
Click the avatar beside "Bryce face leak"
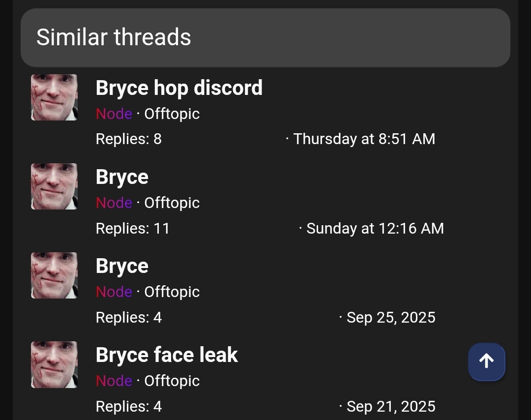(54, 364)
